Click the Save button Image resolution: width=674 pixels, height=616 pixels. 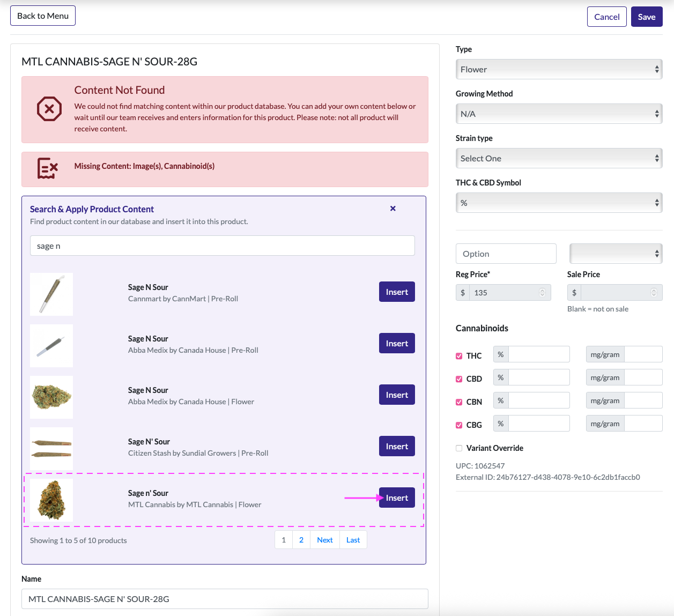(647, 17)
